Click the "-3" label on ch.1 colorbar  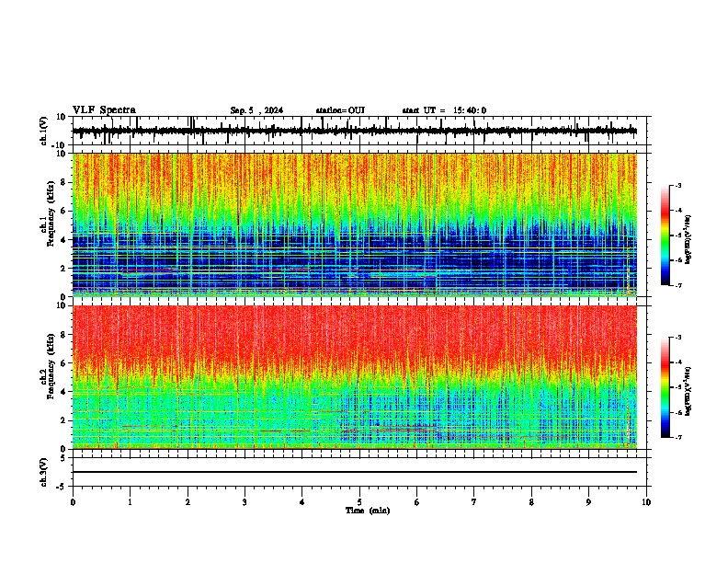pyautogui.click(x=678, y=185)
